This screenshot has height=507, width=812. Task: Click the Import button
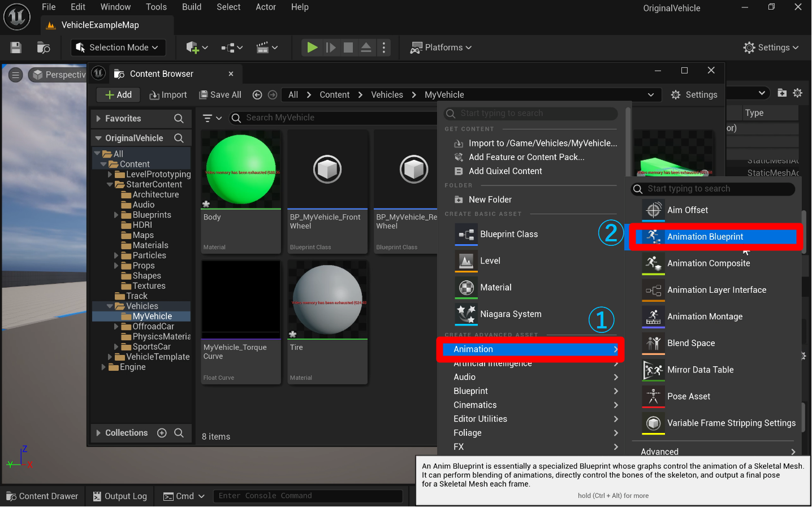168,95
